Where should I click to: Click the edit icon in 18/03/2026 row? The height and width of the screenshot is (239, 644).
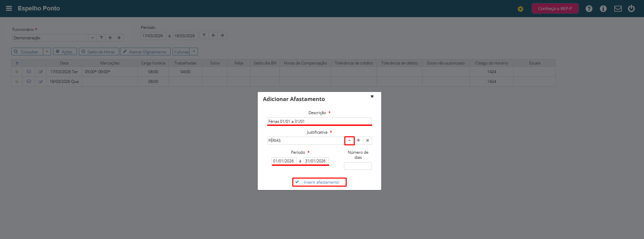point(41,81)
